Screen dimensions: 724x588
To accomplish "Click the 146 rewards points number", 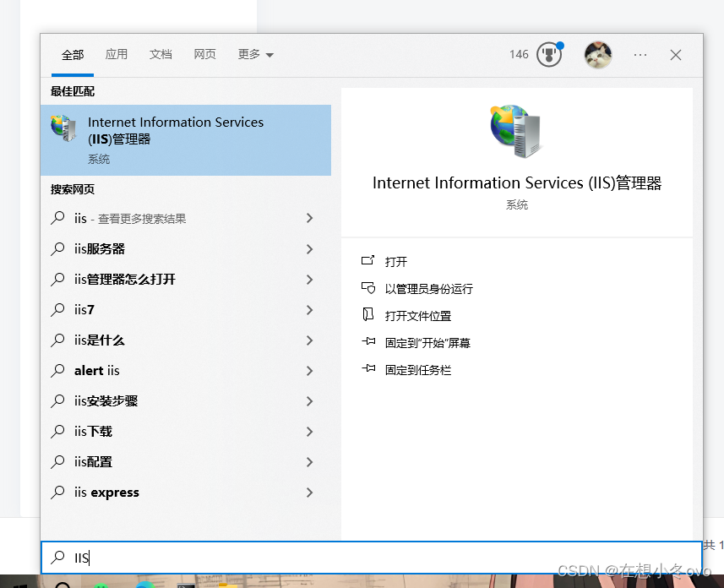I will 519,55.
